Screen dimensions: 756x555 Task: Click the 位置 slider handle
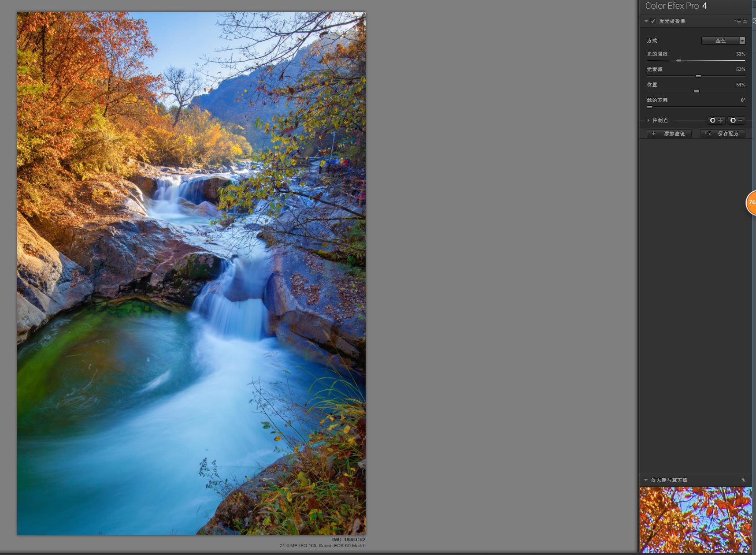click(x=697, y=91)
